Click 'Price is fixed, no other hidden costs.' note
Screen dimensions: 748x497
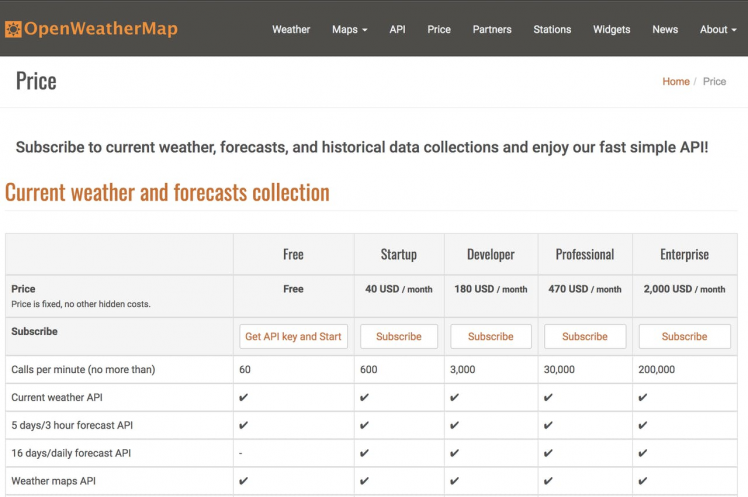81,304
